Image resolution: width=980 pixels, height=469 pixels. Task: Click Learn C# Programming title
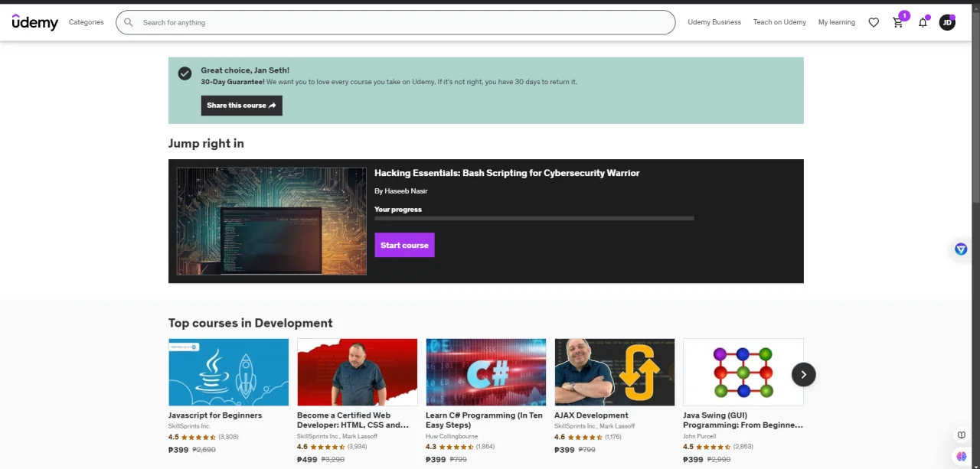click(484, 420)
